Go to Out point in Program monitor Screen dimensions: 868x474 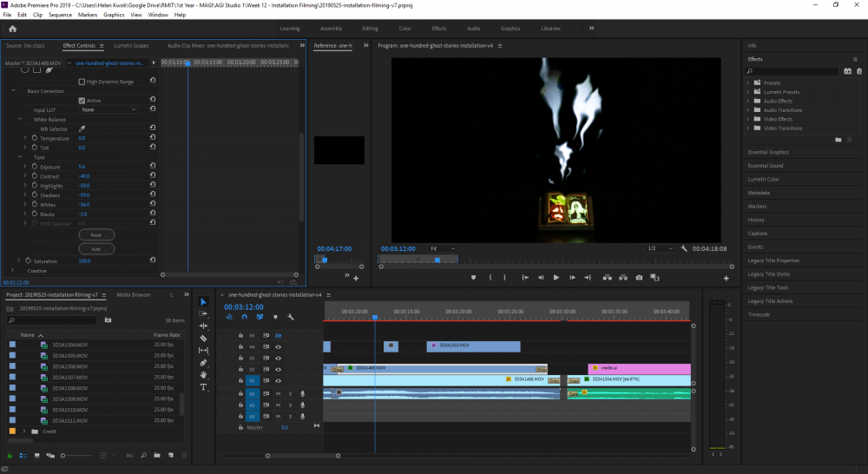click(x=588, y=278)
